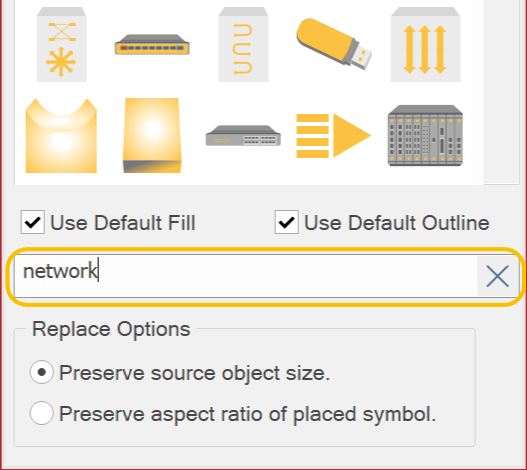Viewport: 527px width, 470px height.
Task: Pick the yellow USB flash drive symbol
Action: [334, 44]
